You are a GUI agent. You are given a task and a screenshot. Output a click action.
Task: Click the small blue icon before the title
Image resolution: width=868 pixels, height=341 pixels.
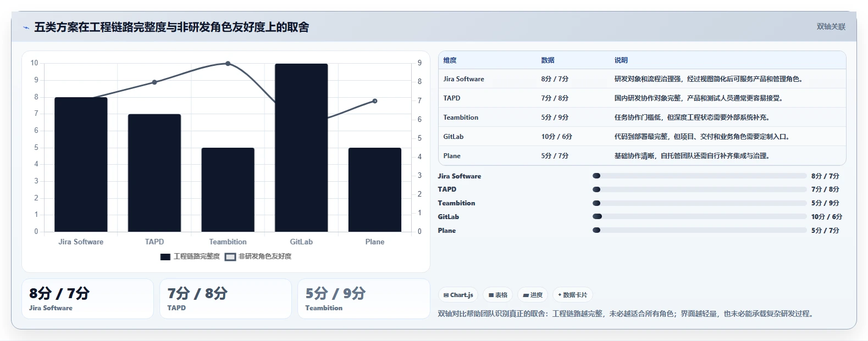[26, 27]
